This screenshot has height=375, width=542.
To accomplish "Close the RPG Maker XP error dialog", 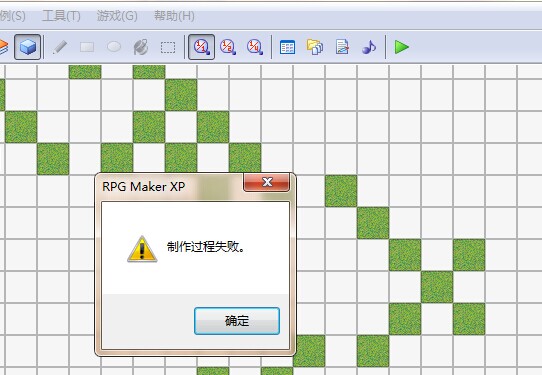I will tap(267, 182).
